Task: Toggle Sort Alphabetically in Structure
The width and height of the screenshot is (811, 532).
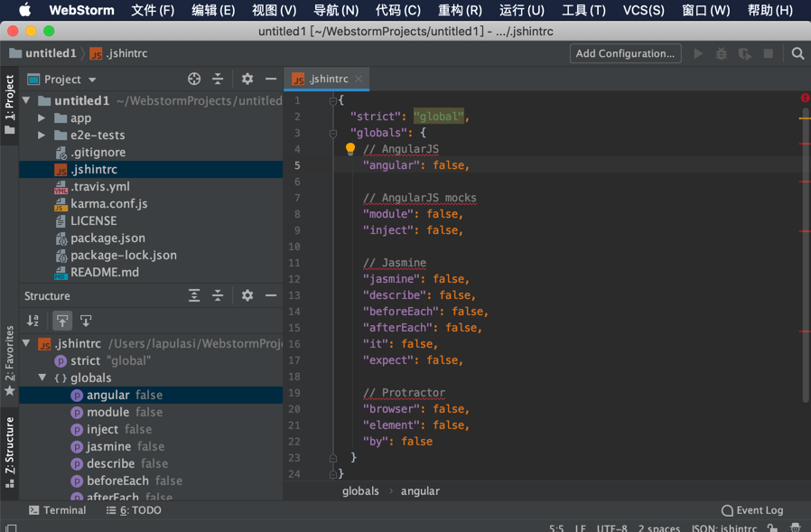Action: coord(33,321)
